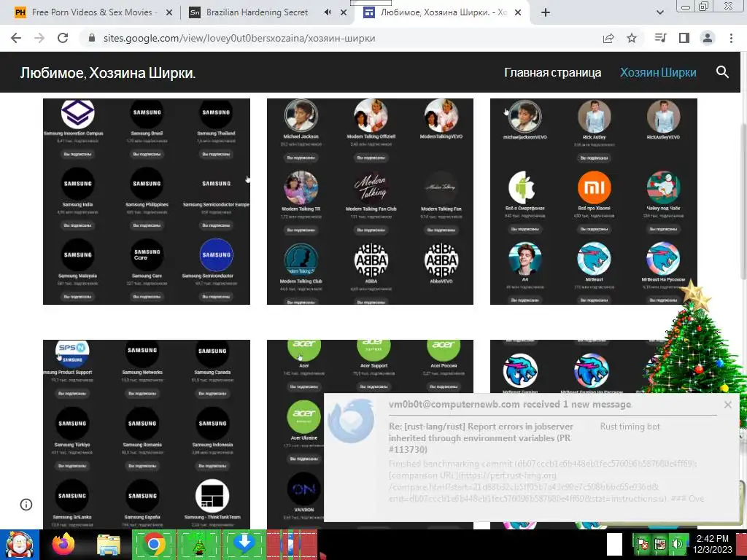Go back to the previous page
This screenshot has width=747, height=560.
coord(16,38)
